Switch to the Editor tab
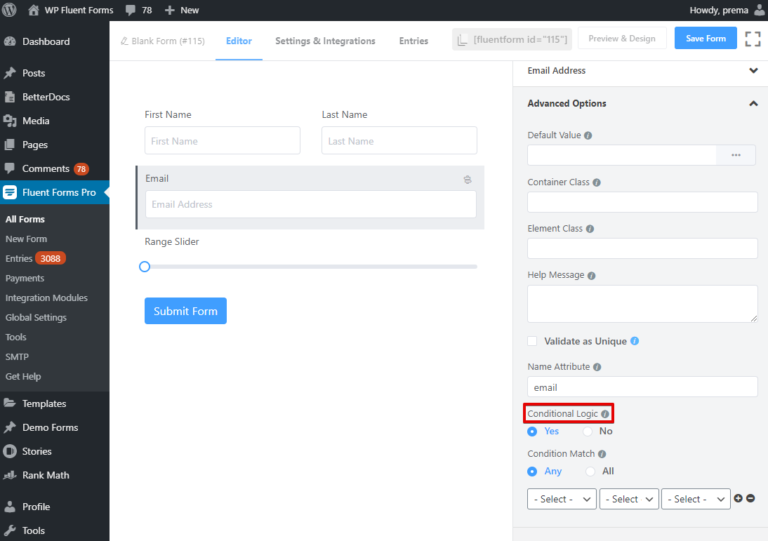768x541 pixels. pyautogui.click(x=239, y=41)
